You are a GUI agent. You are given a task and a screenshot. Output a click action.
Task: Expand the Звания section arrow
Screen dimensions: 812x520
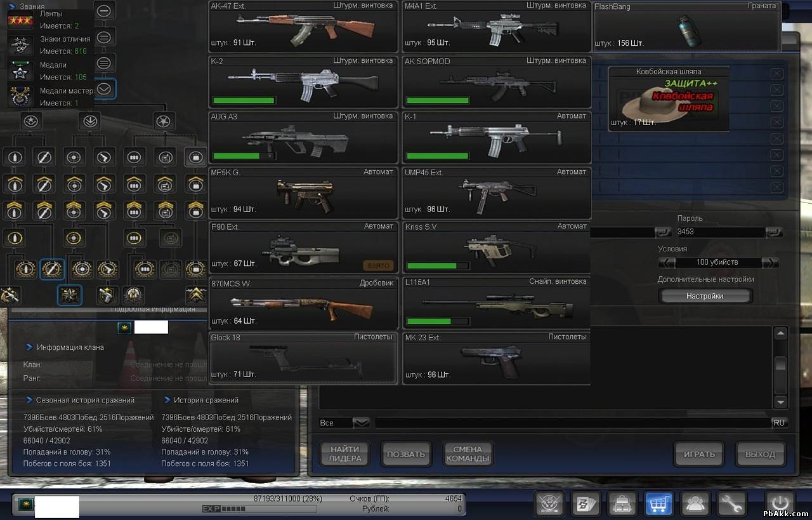[x=11, y=6]
